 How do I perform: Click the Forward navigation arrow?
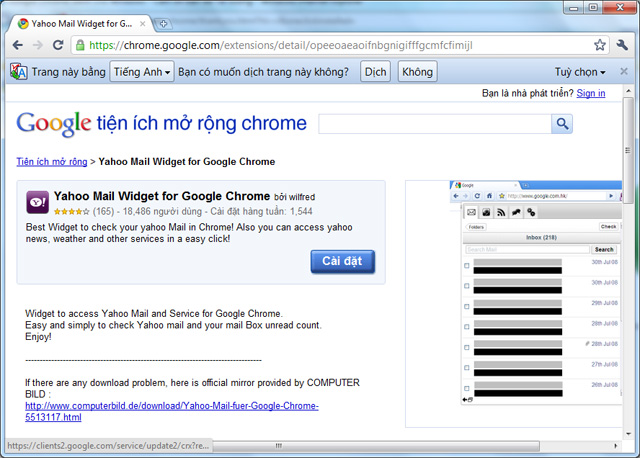point(38,45)
